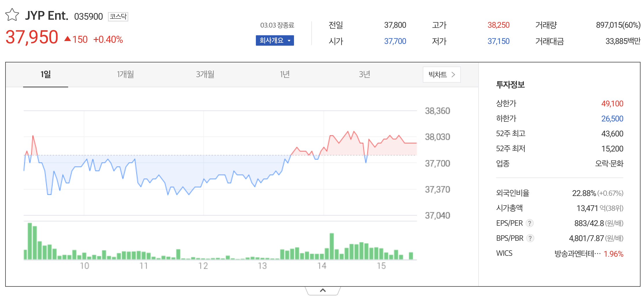
Task: Click the 52주 최고 value 43,600
Action: [x=612, y=134]
